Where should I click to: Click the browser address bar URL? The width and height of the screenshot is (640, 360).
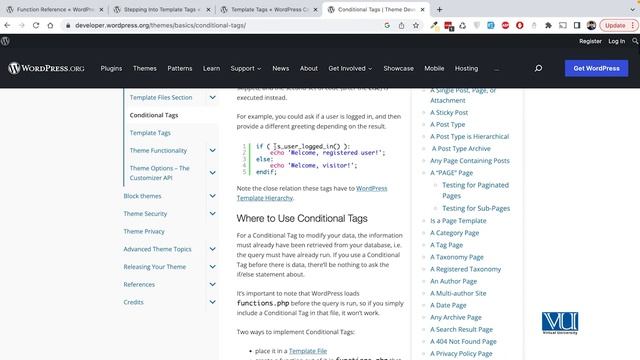pyautogui.click(x=160, y=25)
